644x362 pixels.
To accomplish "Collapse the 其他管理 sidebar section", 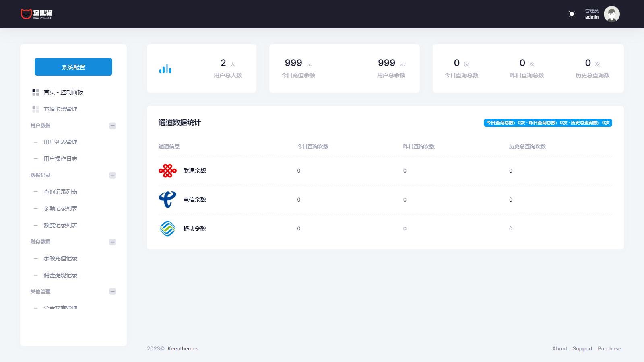I will tap(113, 292).
